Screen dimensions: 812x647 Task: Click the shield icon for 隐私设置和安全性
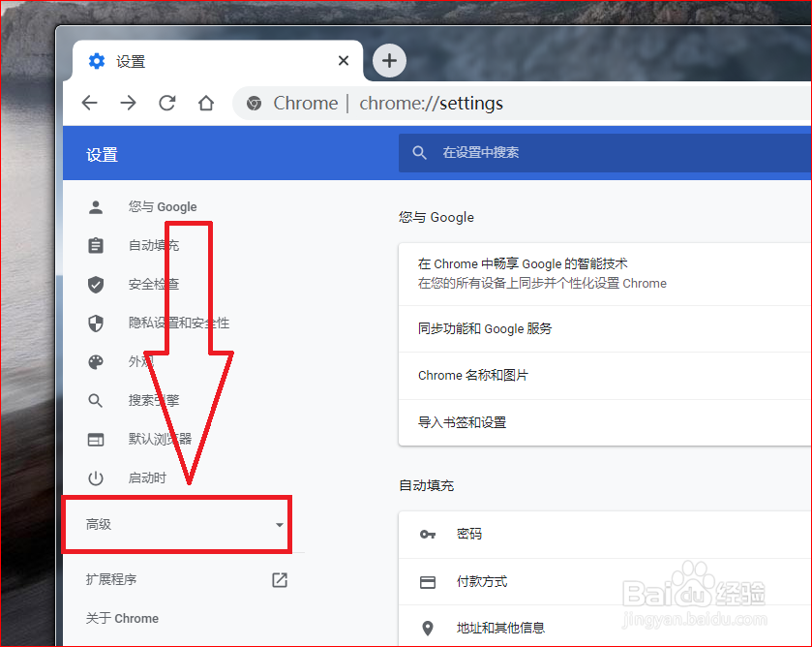(x=96, y=323)
